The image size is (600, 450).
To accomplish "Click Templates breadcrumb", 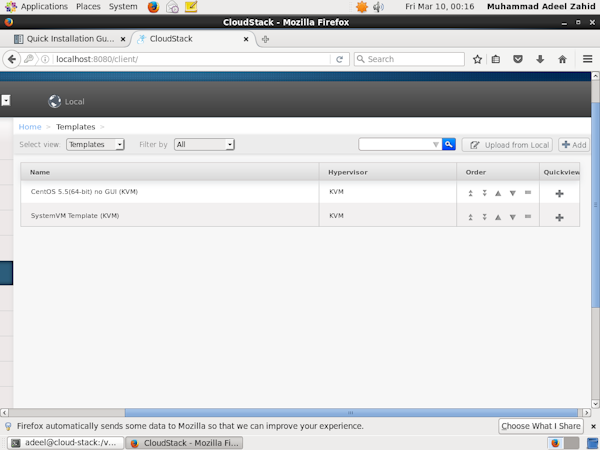I will tap(75, 127).
